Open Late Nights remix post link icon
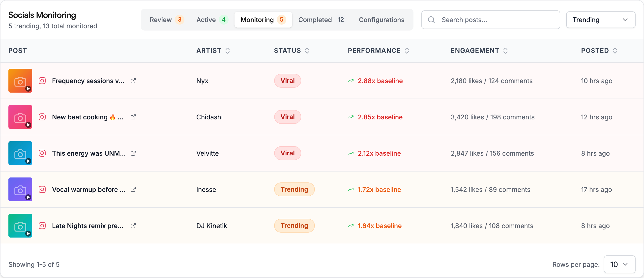The height and width of the screenshot is (278, 644). click(x=133, y=226)
